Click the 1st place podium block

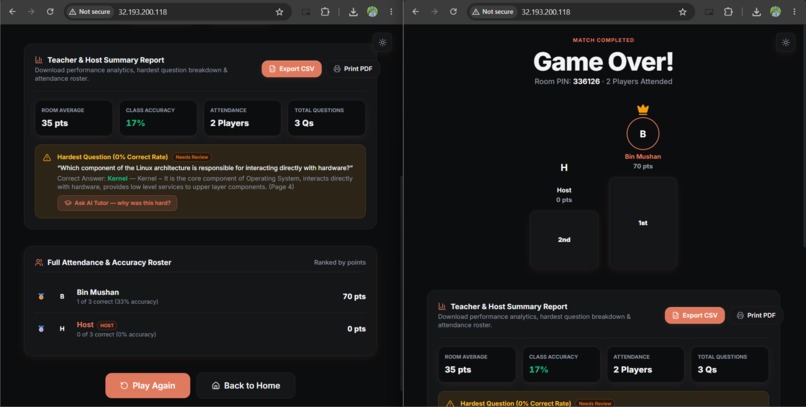[643, 223]
